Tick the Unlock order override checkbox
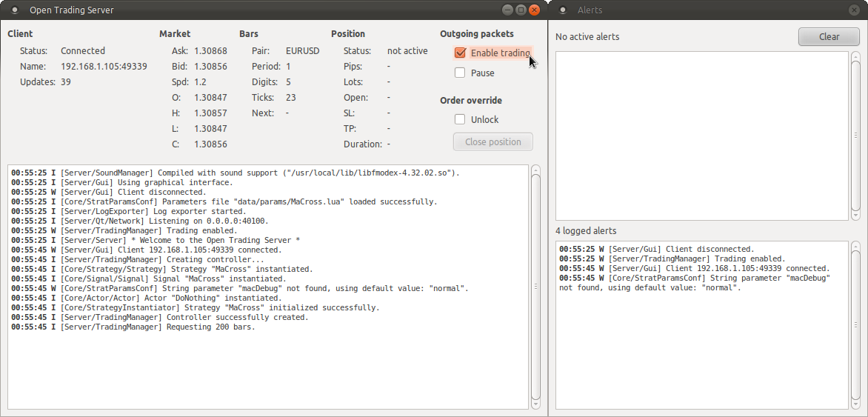 point(459,119)
